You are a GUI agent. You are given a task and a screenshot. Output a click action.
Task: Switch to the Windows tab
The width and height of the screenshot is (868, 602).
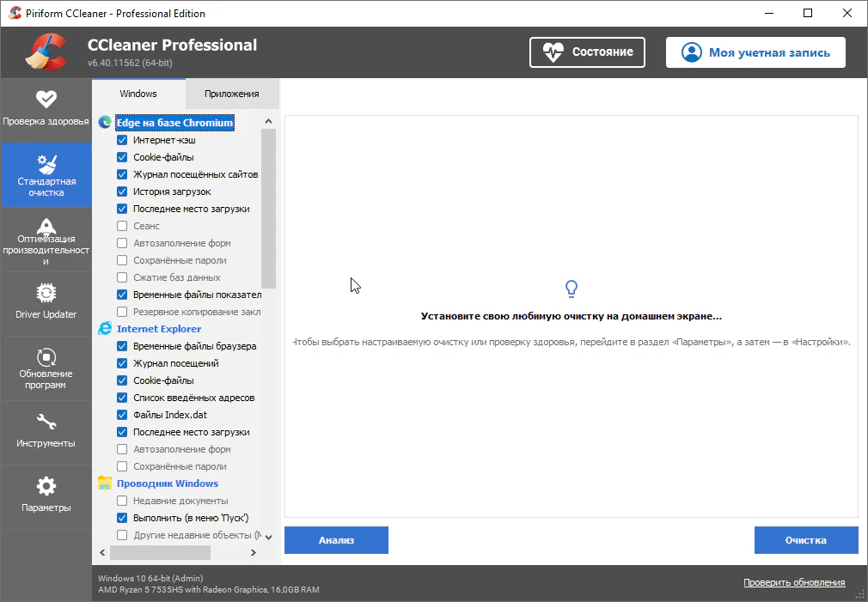(x=138, y=94)
